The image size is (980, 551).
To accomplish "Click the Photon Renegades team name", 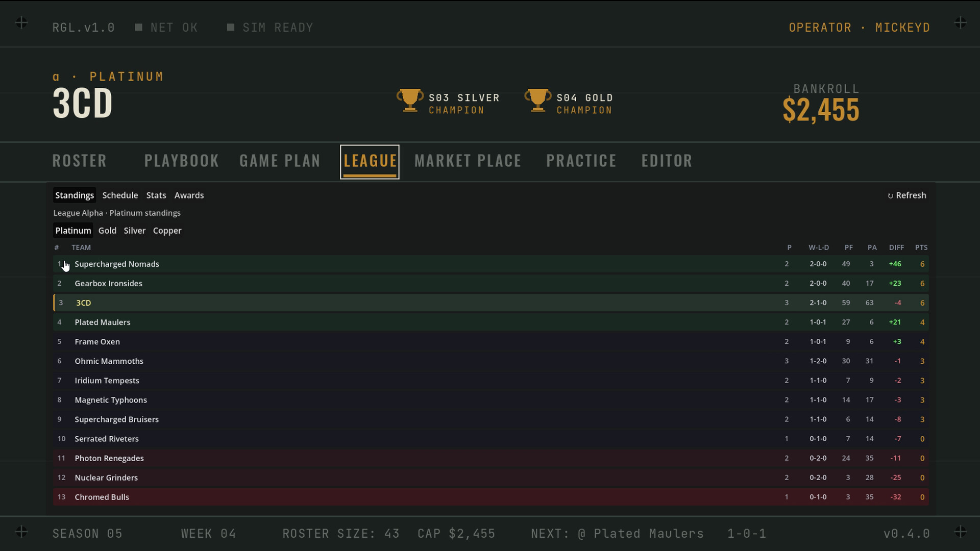I will [x=109, y=458].
